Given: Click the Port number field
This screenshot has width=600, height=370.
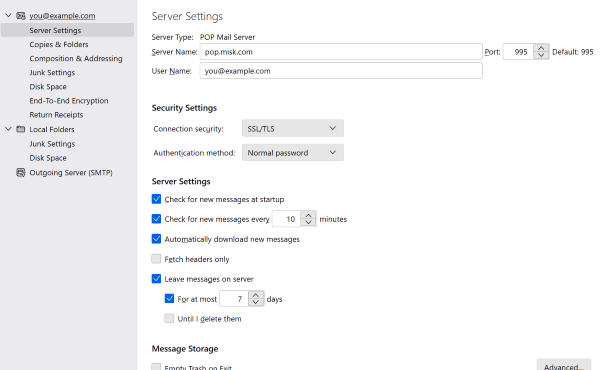Looking at the screenshot, I should pos(519,52).
